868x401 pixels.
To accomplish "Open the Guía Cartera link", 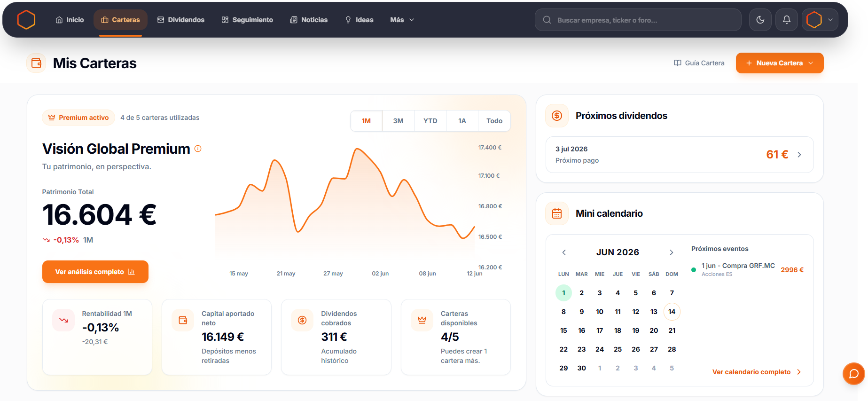I will pos(699,63).
